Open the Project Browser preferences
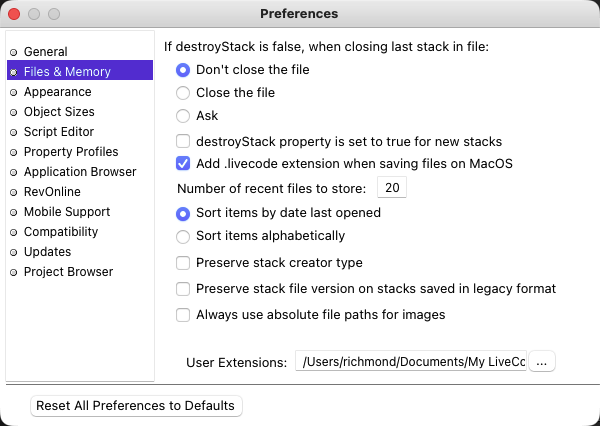Screen dimensions: 600x426 point(68,271)
